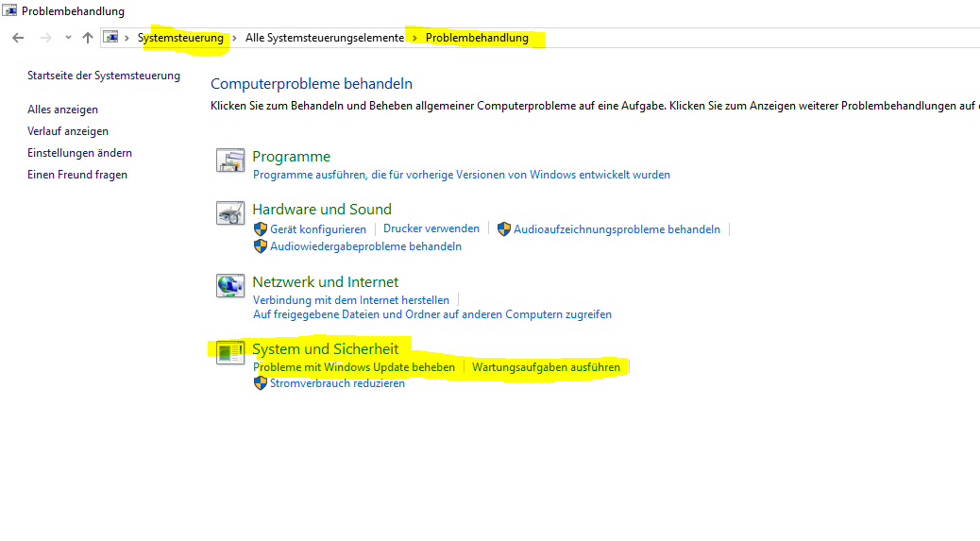Click the Netzwerk und Internet icon
Viewport: 980px width, 541px height.
230,285
